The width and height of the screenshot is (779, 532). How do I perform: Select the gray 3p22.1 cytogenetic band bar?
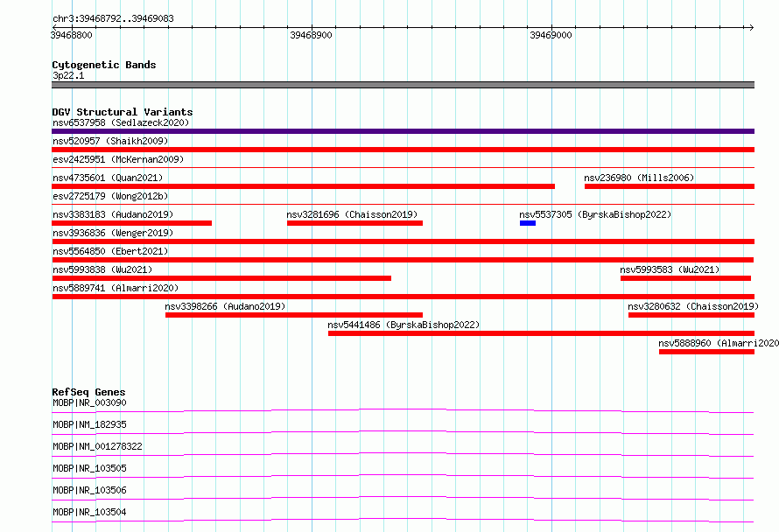pyautogui.click(x=403, y=85)
